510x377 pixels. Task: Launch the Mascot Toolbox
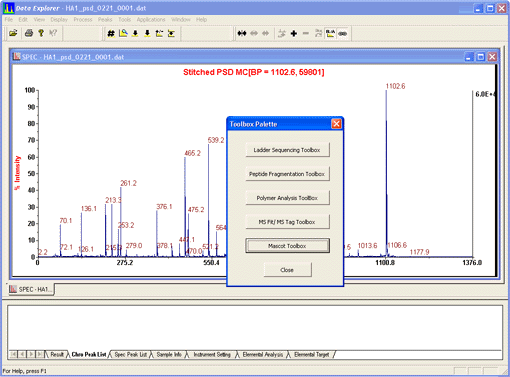pos(287,246)
